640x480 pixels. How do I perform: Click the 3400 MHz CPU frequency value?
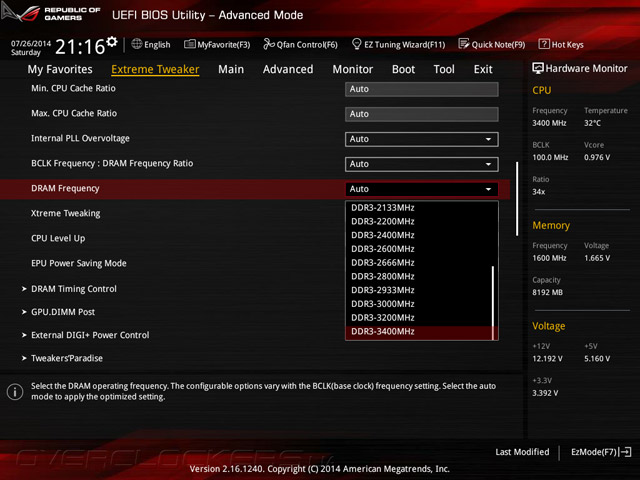(549, 123)
